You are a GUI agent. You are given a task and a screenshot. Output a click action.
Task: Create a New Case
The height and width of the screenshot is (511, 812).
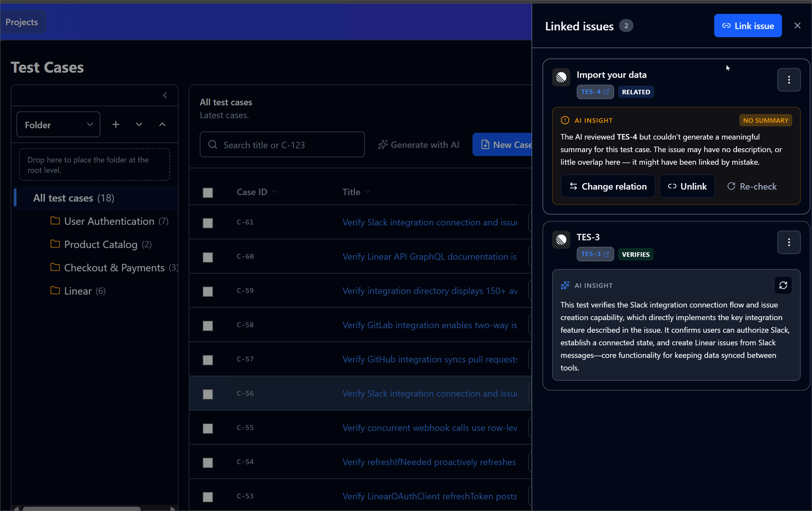pos(502,145)
